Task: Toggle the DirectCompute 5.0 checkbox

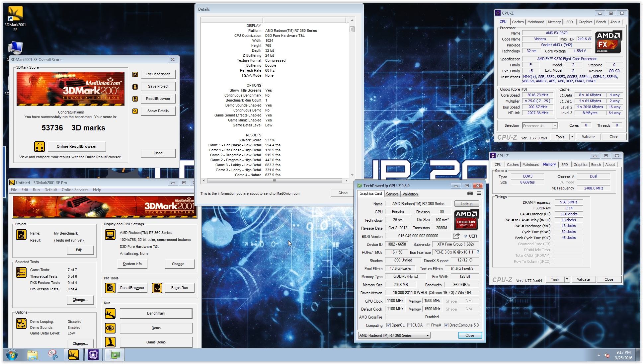Action: [446, 325]
